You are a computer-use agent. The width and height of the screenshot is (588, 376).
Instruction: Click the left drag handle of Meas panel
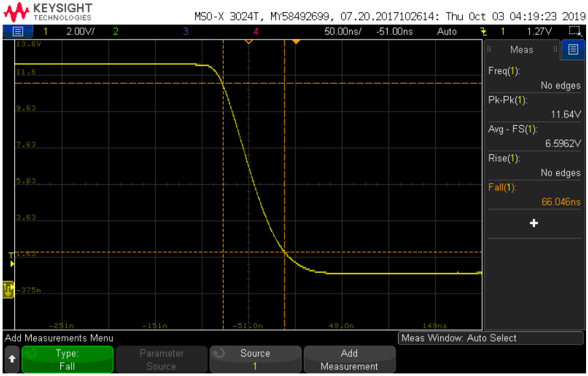[489, 49]
